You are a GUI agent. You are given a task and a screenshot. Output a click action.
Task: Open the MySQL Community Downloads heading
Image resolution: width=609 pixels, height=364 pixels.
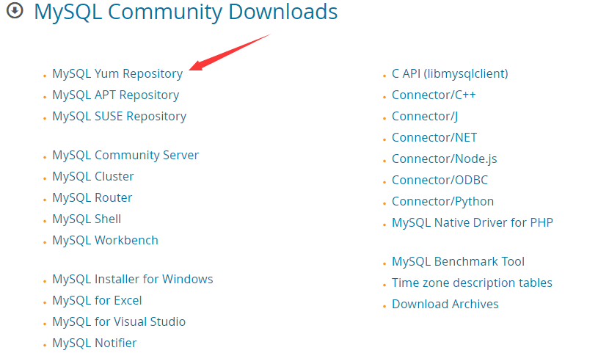pyautogui.click(x=186, y=12)
